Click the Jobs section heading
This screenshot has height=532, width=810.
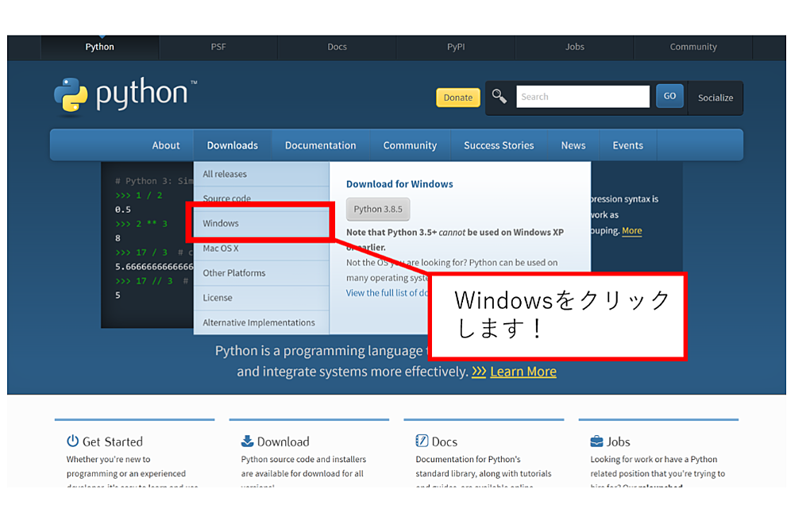click(619, 441)
